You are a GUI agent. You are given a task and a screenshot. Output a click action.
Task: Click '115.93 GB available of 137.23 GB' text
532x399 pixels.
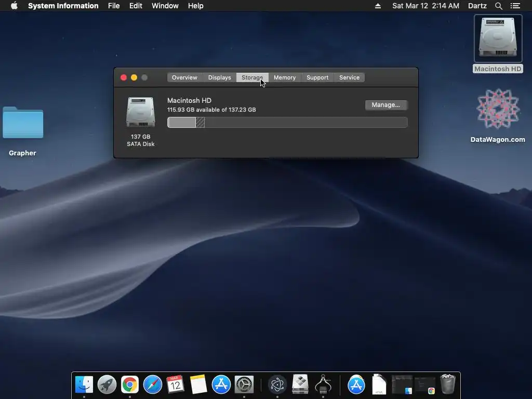click(211, 110)
